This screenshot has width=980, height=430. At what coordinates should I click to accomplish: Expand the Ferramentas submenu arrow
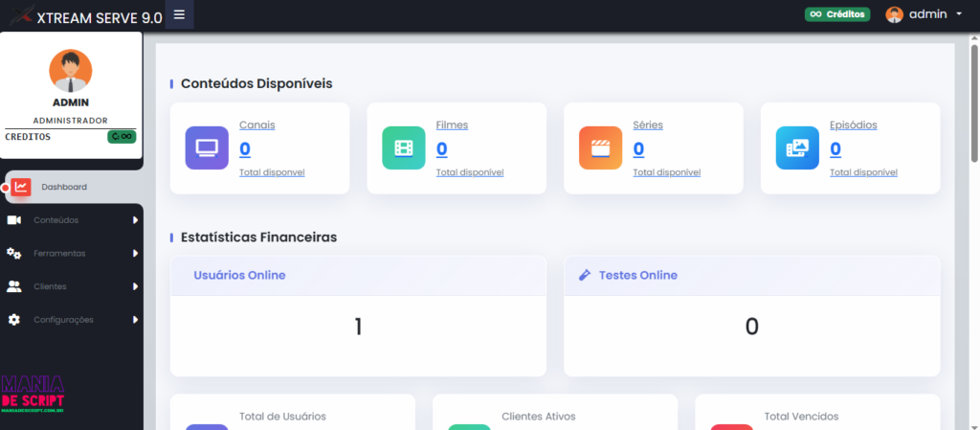[135, 254]
